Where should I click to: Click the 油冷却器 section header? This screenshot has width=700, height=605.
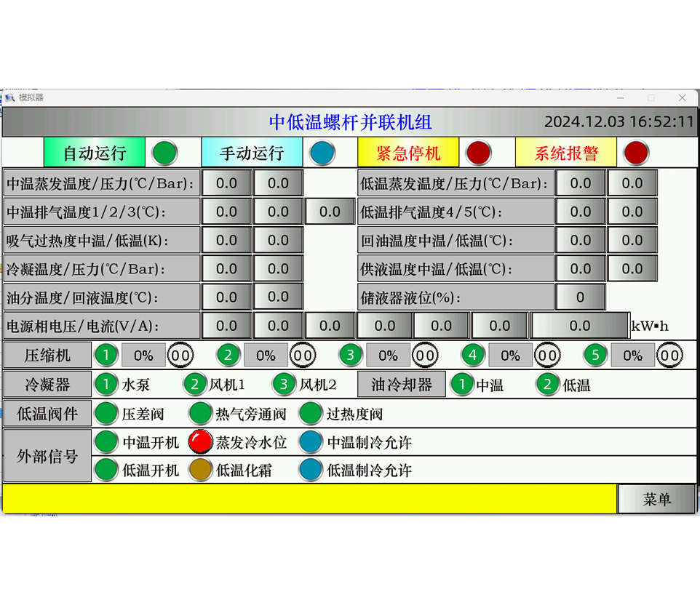pos(401,384)
